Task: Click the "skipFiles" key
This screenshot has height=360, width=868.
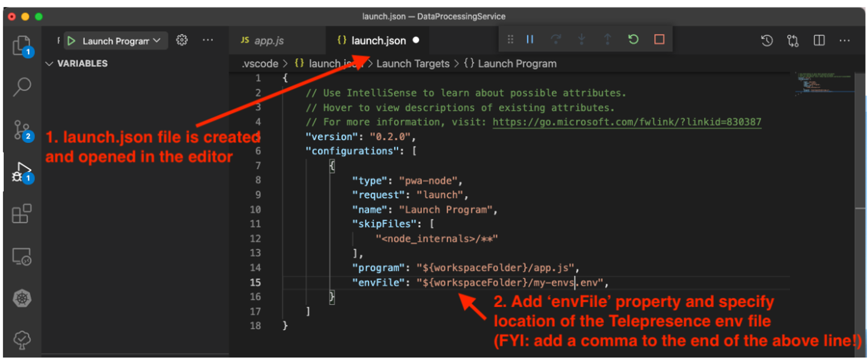Action: (384, 224)
